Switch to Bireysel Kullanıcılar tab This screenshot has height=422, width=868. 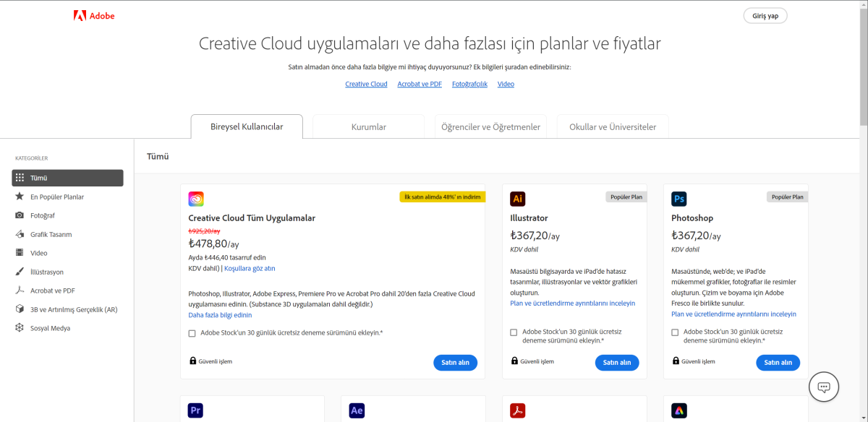(x=247, y=126)
